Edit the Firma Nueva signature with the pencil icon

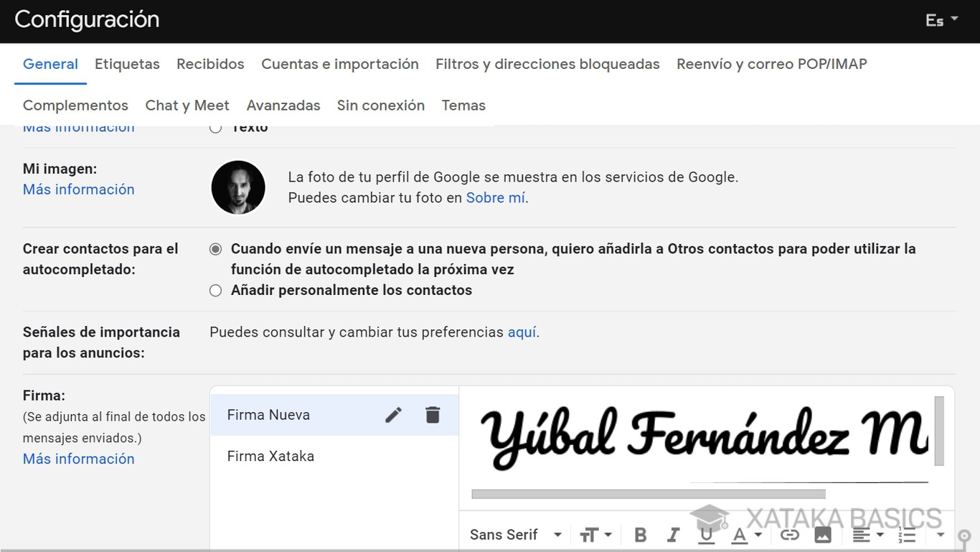tap(393, 414)
